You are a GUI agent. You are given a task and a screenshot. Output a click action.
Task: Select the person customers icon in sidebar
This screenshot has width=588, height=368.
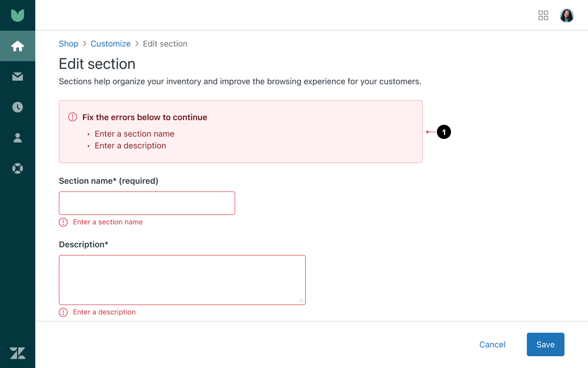pyautogui.click(x=18, y=138)
